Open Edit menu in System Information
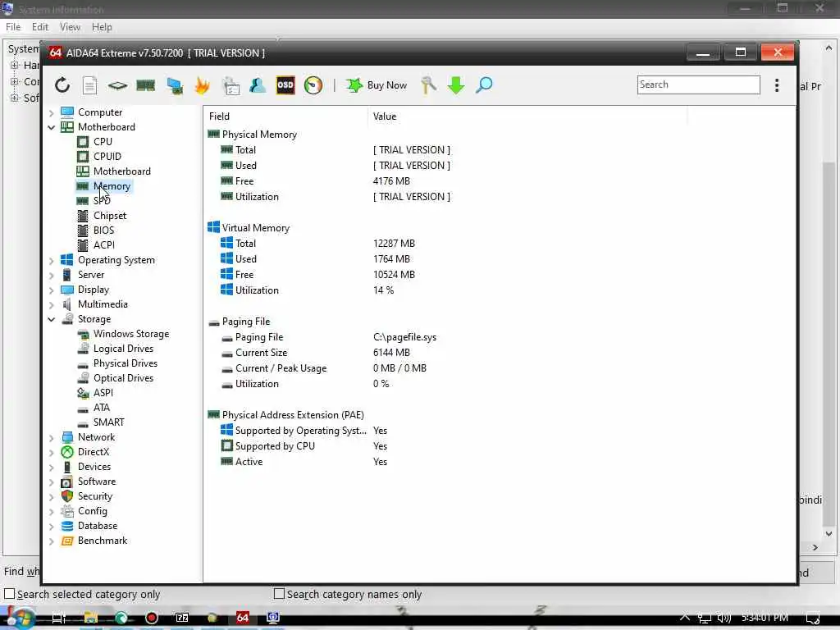Screen dimensions: 840x630 pos(39,27)
